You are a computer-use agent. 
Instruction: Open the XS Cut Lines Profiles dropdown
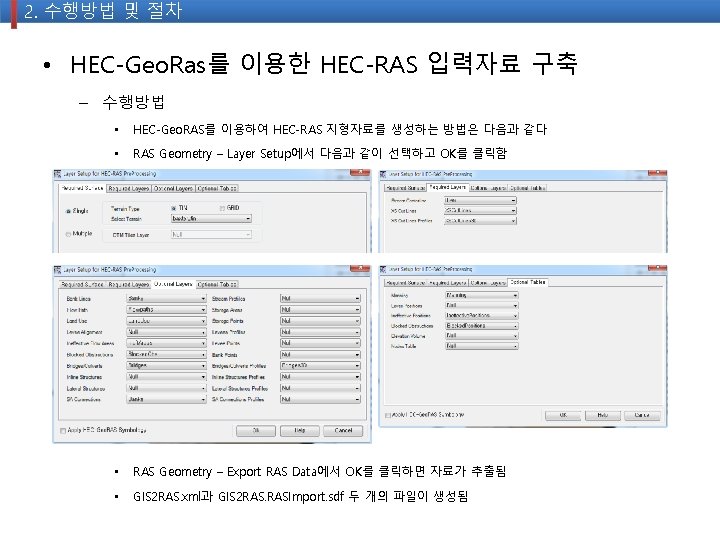pyautogui.click(x=480, y=221)
